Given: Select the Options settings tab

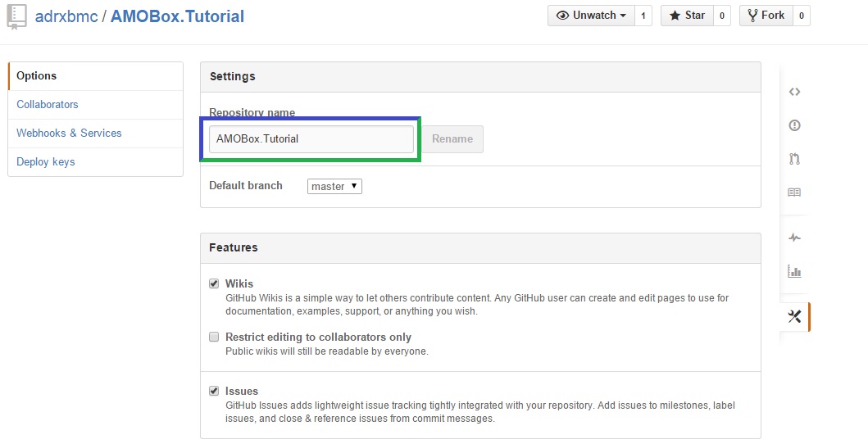Looking at the screenshot, I should coord(95,75).
